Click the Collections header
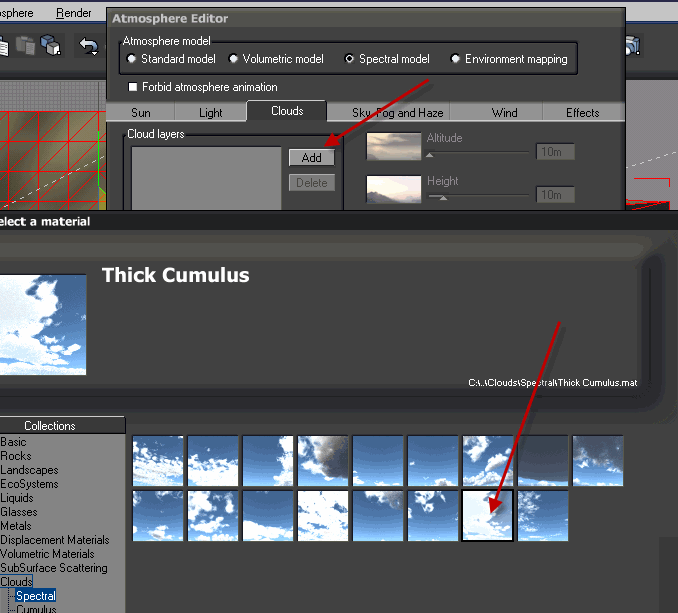Screen dimensions: 678x613 (x=62, y=426)
